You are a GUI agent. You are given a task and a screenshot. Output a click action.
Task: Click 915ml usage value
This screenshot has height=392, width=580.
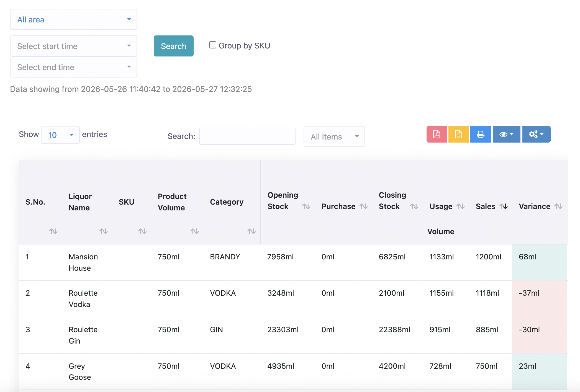440,330
